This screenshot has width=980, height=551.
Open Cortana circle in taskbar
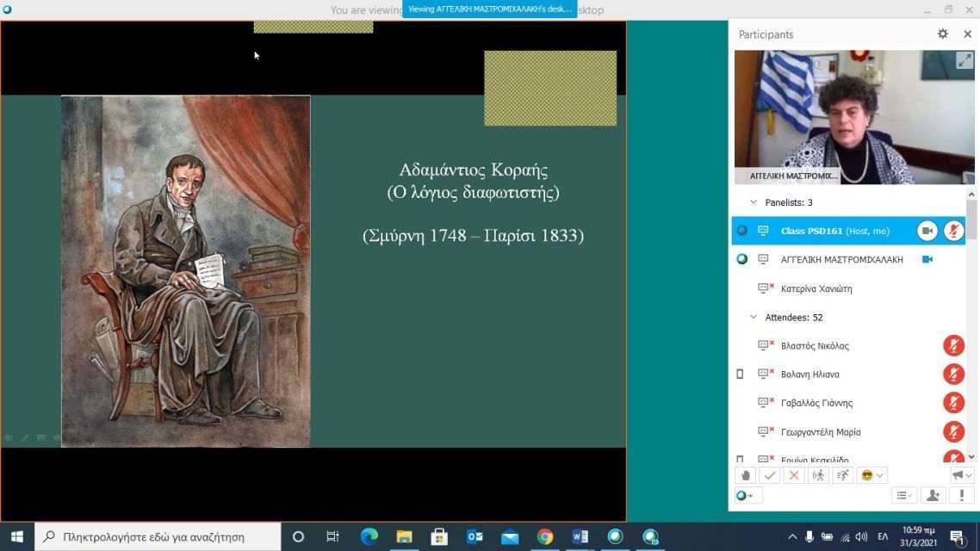[x=298, y=536]
